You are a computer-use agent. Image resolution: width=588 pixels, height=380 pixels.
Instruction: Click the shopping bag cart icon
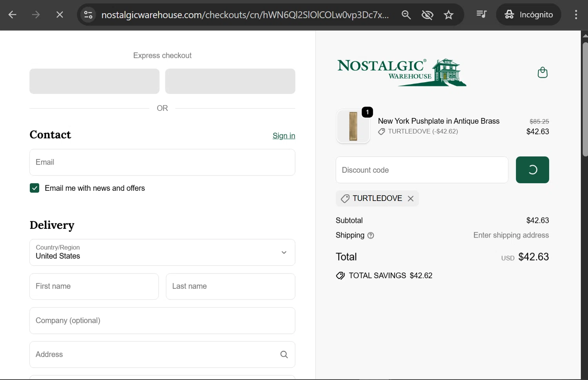(x=543, y=72)
